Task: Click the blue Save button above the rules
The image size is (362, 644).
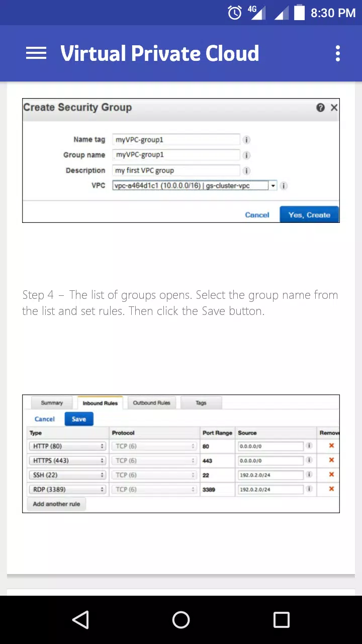Action: coord(79,419)
